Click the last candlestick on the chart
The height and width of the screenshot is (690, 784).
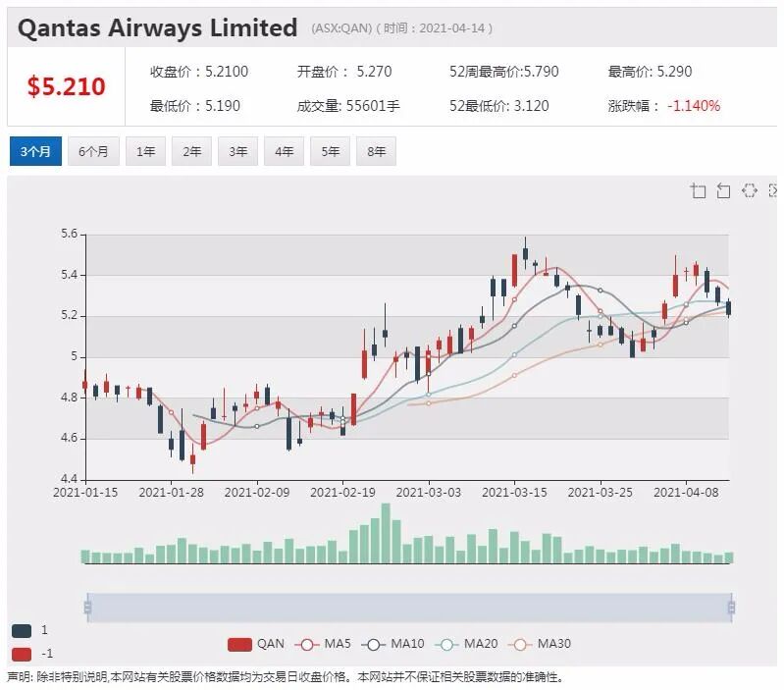click(x=728, y=308)
